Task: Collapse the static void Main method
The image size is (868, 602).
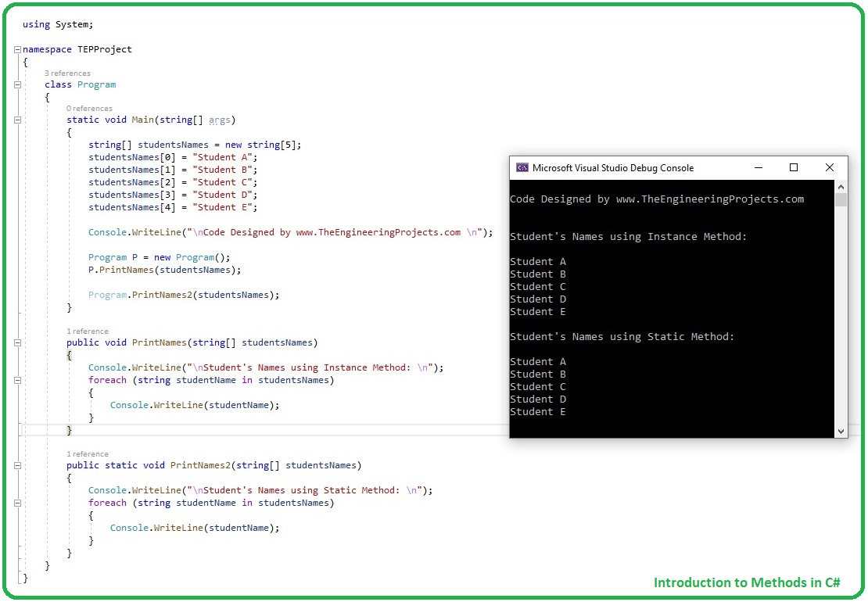Action: pos(17,120)
